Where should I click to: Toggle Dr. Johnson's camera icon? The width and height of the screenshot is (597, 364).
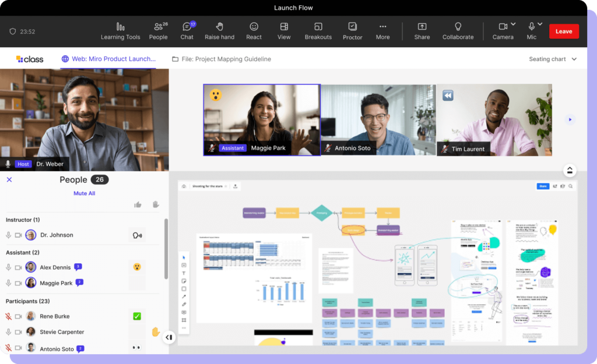click(18, 235)
